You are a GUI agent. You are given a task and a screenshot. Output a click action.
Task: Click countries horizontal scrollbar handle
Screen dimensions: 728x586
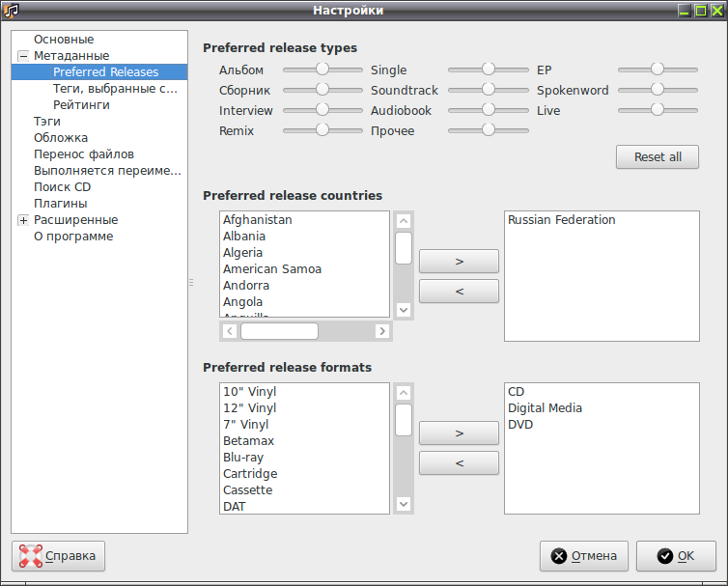pos(279,331)
